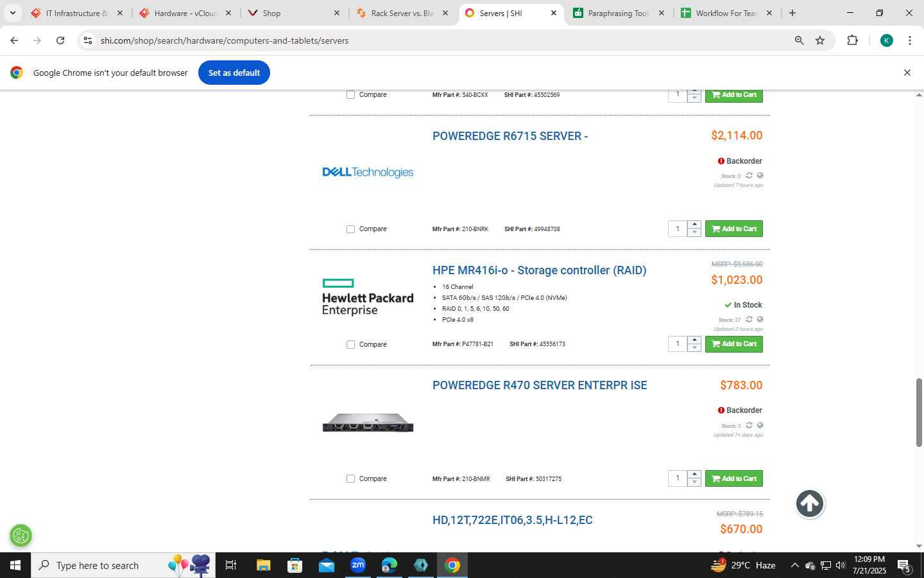
Task: Click the address bar URL
Action: tap(225, 40)
